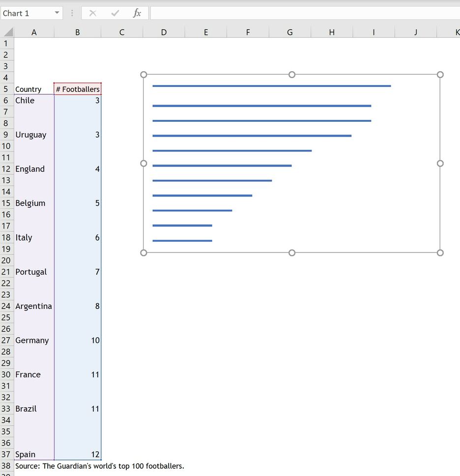Click the Cancel (X) icon beside formula bar
Image resolution: width=460 pixels, height=476 pixels.
tap(92, 13)
